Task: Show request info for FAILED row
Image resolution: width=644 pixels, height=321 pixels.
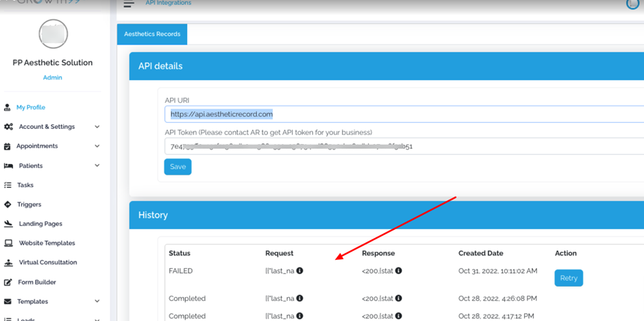Action: tap(300, 271)
